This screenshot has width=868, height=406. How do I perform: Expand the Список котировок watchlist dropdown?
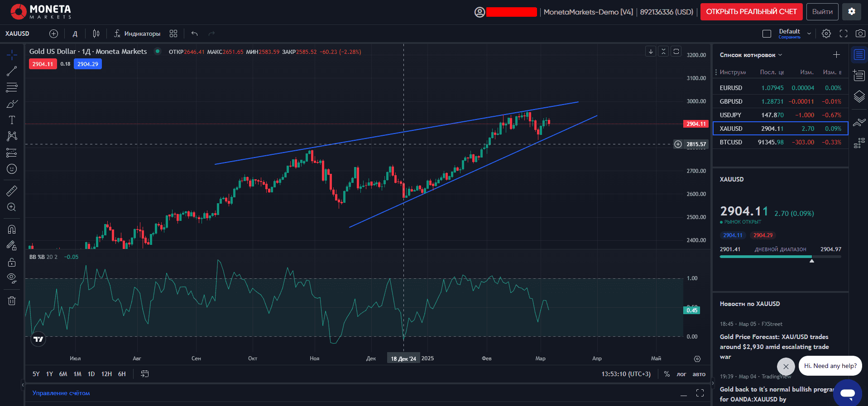coord(751,55)
